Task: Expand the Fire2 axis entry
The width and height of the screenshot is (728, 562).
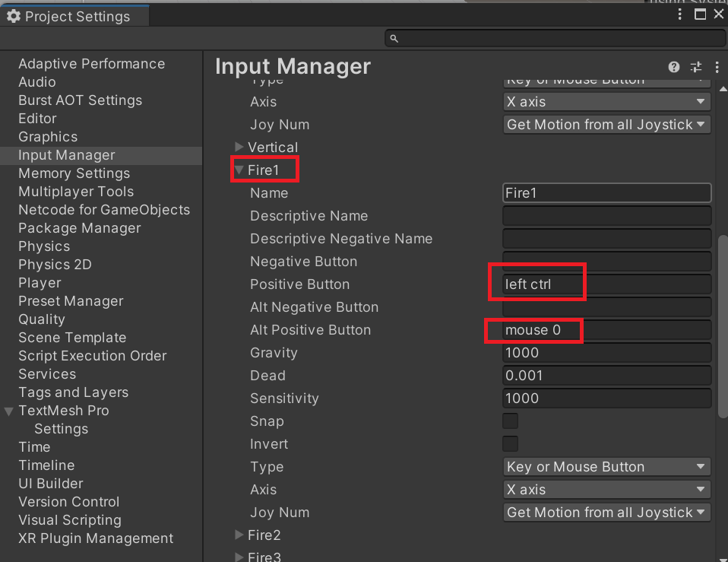Action: coord(239,535)
